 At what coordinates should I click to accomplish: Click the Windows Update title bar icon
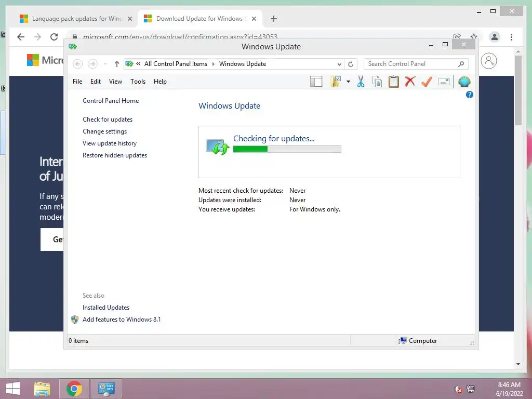tap(73, 46)
